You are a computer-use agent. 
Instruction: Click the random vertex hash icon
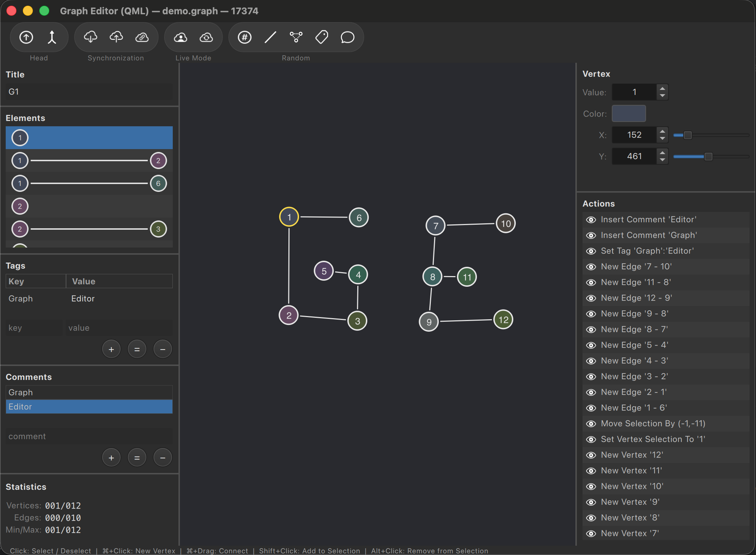click(245, 37)
